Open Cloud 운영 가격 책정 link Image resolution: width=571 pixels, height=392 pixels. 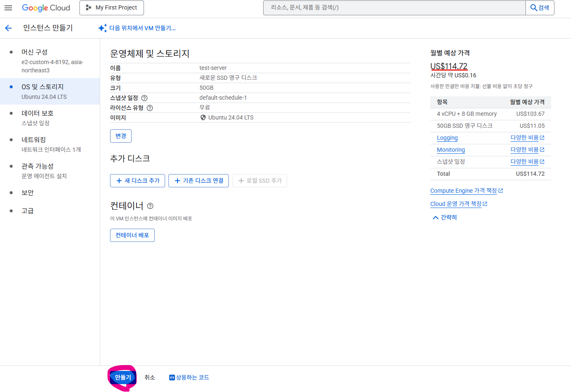459,204
